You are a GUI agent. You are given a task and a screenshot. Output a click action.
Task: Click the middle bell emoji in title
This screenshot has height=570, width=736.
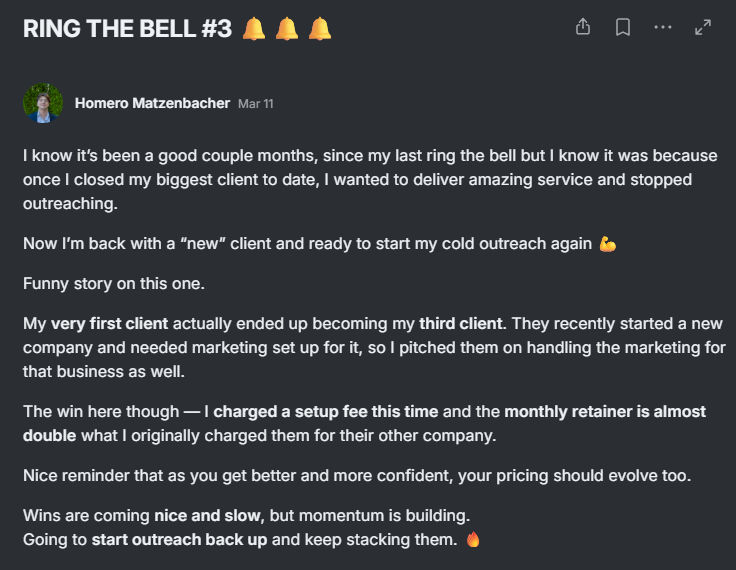[287, 29]
